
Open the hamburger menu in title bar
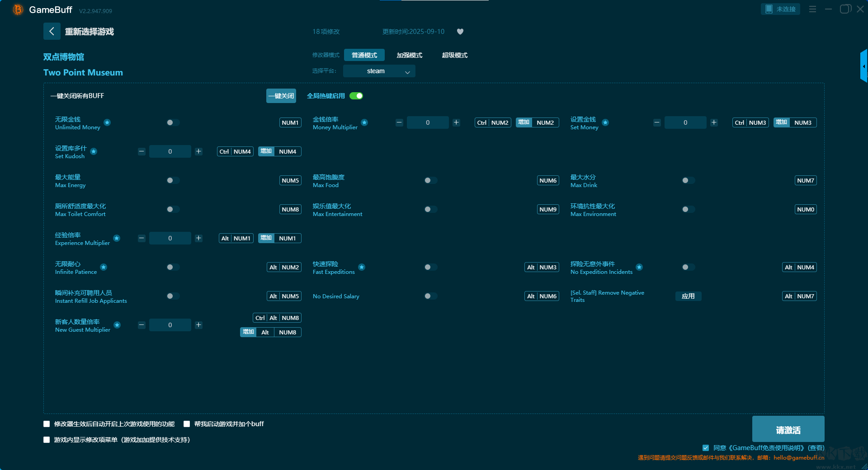click(812, 9)
